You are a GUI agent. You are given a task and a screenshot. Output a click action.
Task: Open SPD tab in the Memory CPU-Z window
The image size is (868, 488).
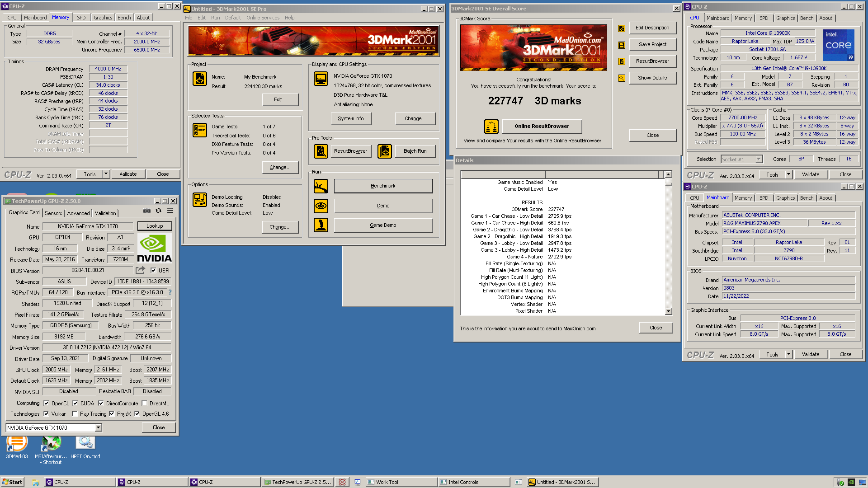(x=81, y=18)
